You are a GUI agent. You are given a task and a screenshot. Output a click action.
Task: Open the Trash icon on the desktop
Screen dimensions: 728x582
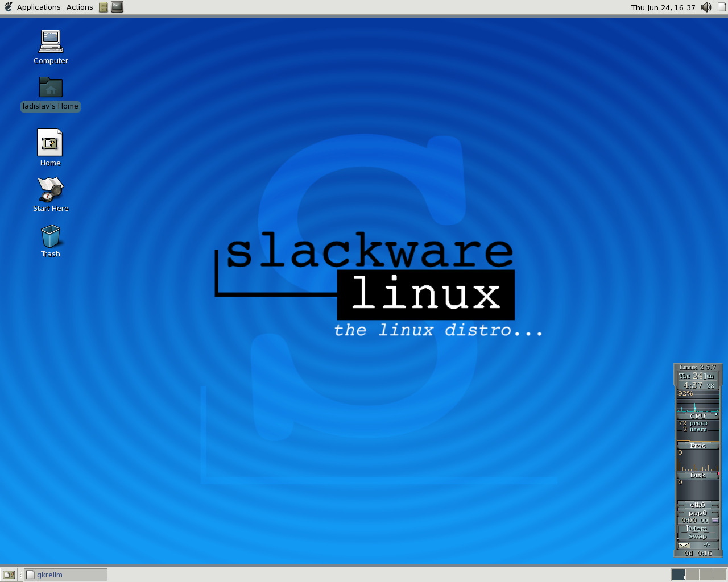click(50, 236)
